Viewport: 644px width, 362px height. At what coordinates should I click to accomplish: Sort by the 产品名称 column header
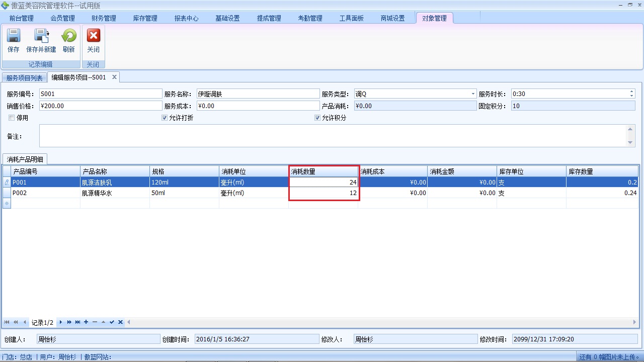[115, 171]
